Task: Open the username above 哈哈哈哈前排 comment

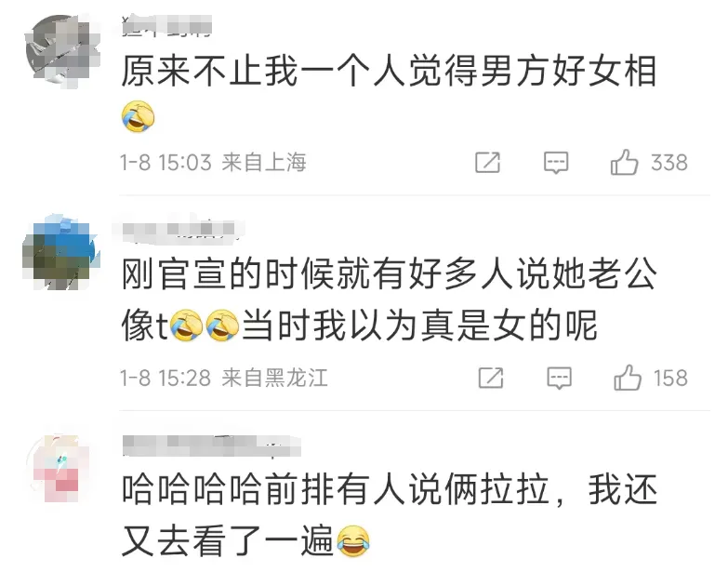Action: pos(212,446)
